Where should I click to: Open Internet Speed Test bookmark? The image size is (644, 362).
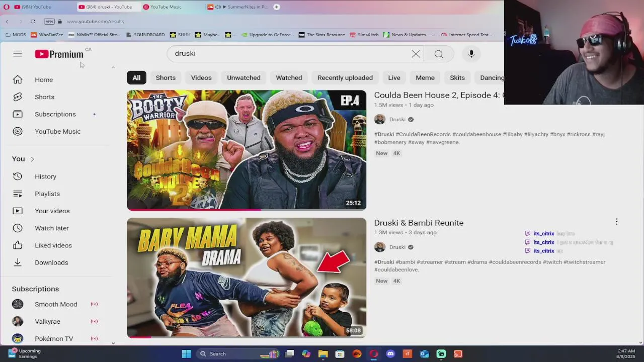(466, 35)
